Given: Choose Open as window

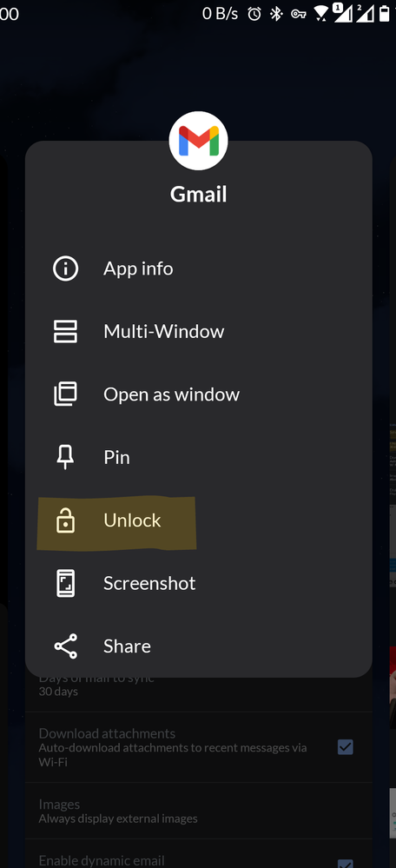Looking at the screenshot, I should point(198,394).
